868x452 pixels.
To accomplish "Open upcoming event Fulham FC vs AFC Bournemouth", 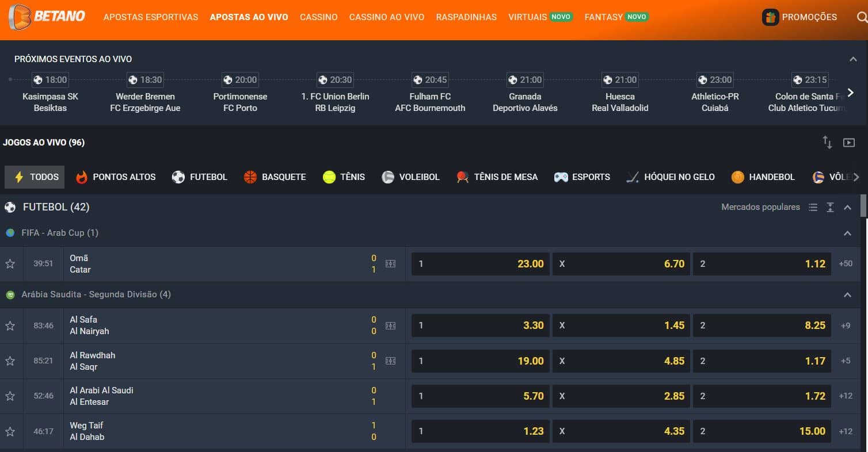I will 430,93.
